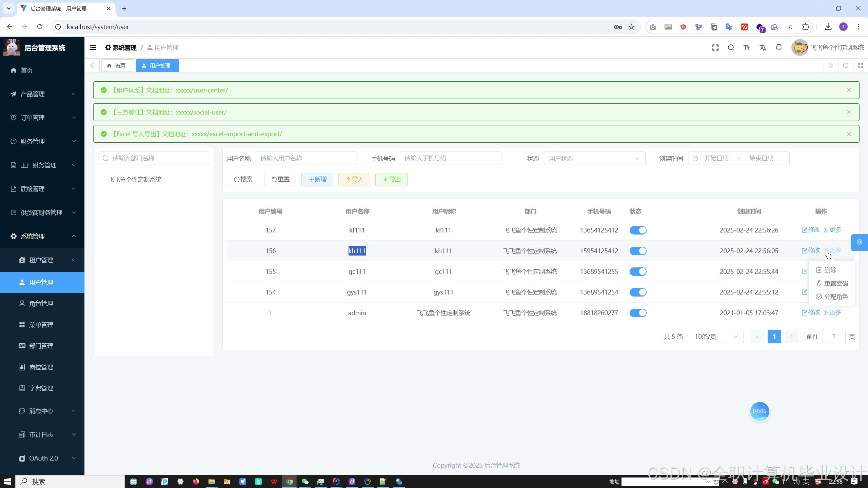Click the 请输入用户名称 input field
This screenshot has height=488, width=868.
click(306, 158)
